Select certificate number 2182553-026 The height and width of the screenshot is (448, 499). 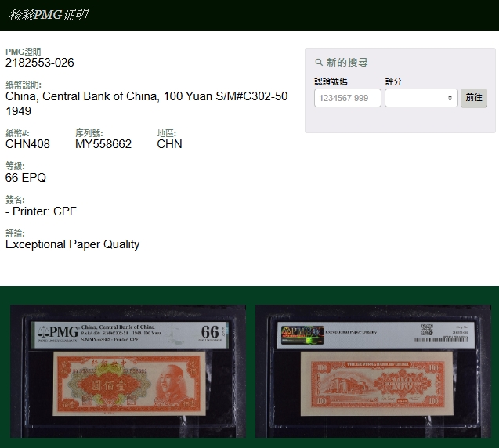pos(40,63)
